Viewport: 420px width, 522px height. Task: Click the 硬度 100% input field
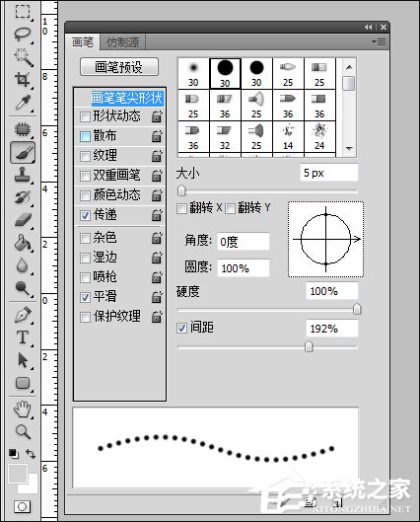click(x=332, y=291)
